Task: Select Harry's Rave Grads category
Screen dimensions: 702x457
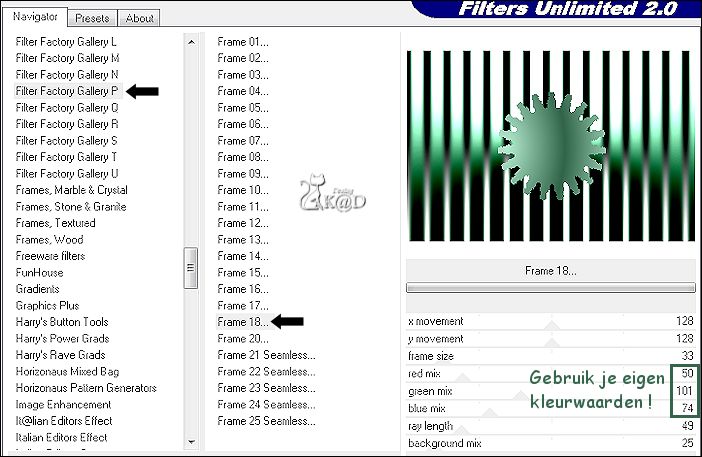Action: pos(60,355)
